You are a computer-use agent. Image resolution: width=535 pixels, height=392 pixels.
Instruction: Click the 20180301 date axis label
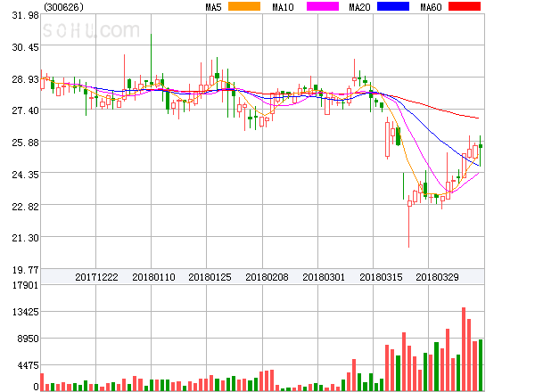click(x=324, y=277)
